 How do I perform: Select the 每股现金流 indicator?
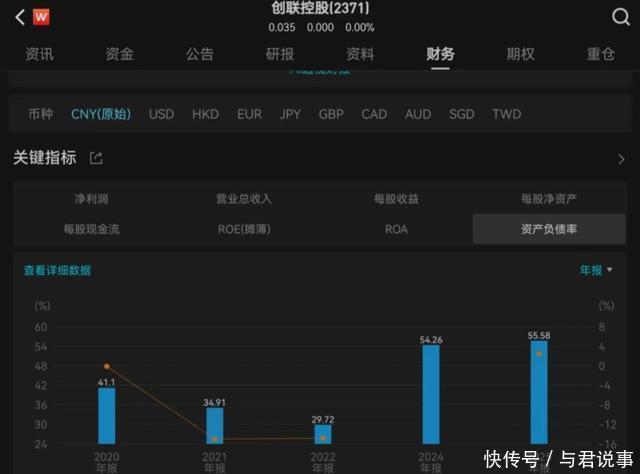point(91,229)
